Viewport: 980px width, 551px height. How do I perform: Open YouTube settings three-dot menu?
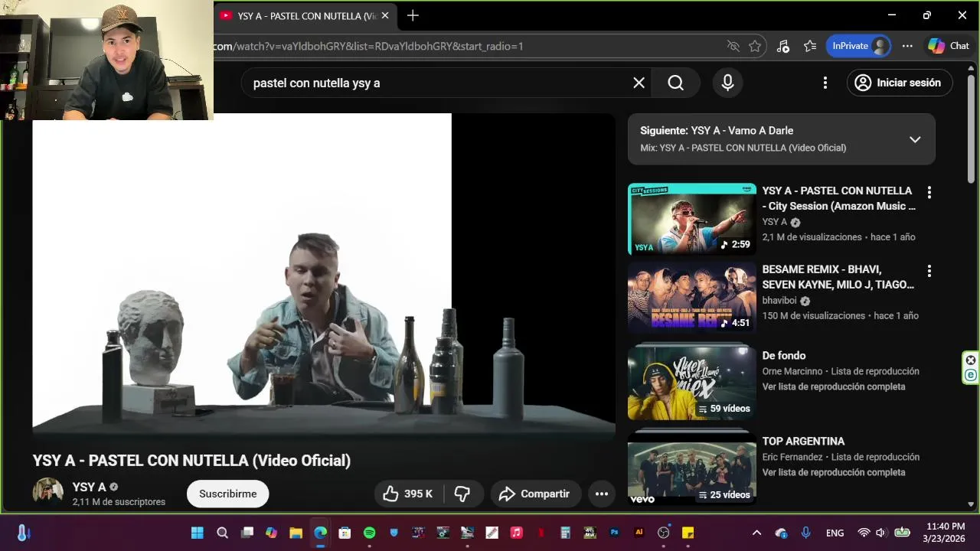[x=825, y=83]
